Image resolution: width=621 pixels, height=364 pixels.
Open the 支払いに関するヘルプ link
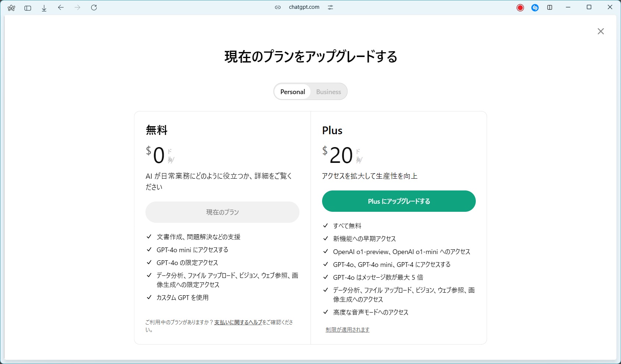tap(238, 322)
